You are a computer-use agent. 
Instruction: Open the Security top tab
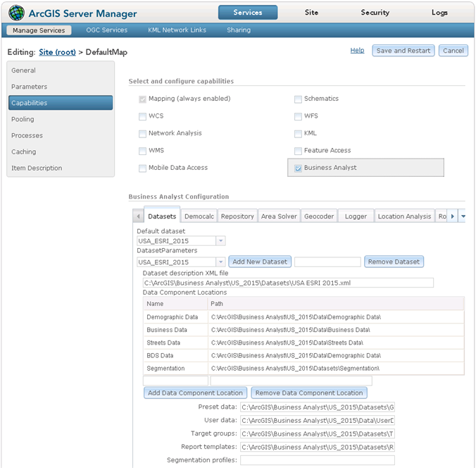[x=375, y=13]
